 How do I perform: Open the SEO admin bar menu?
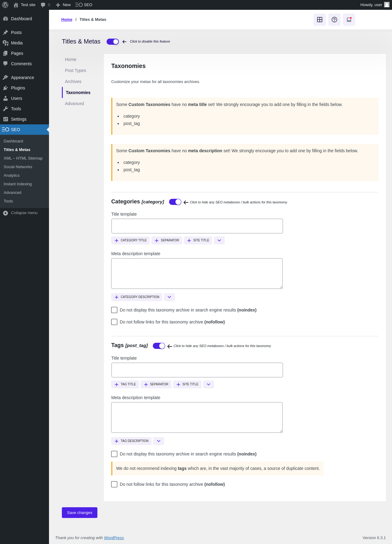84,5
